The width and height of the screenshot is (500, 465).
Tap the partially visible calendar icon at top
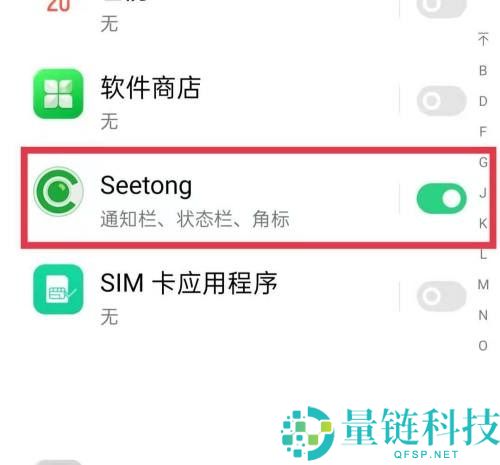coord(58,6)
